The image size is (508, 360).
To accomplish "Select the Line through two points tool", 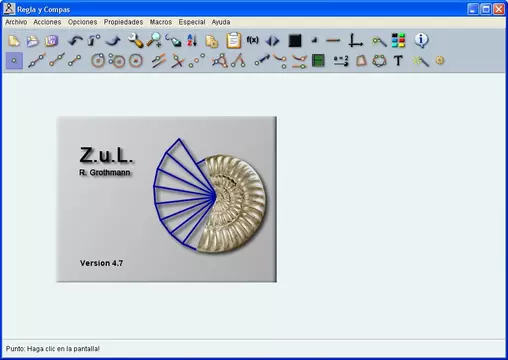I will 36,61.
